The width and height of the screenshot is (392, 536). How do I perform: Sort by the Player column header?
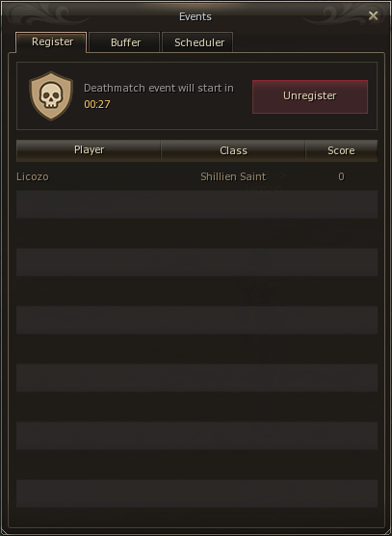coord(89,150)
